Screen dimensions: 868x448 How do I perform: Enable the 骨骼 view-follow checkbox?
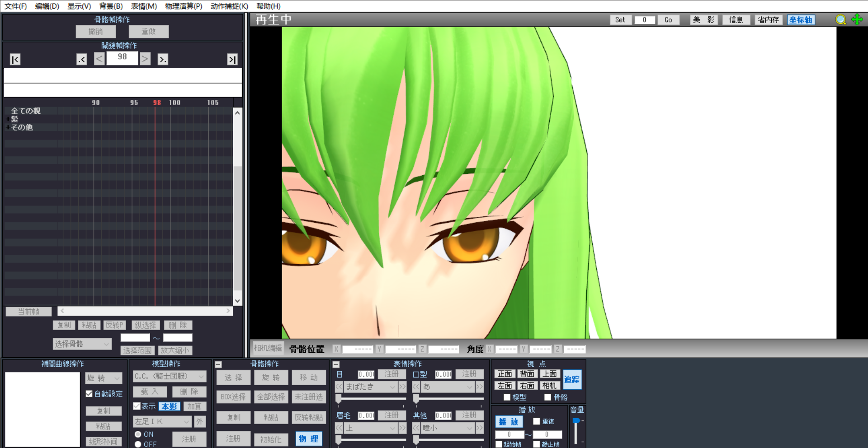[x=547, y=397]
